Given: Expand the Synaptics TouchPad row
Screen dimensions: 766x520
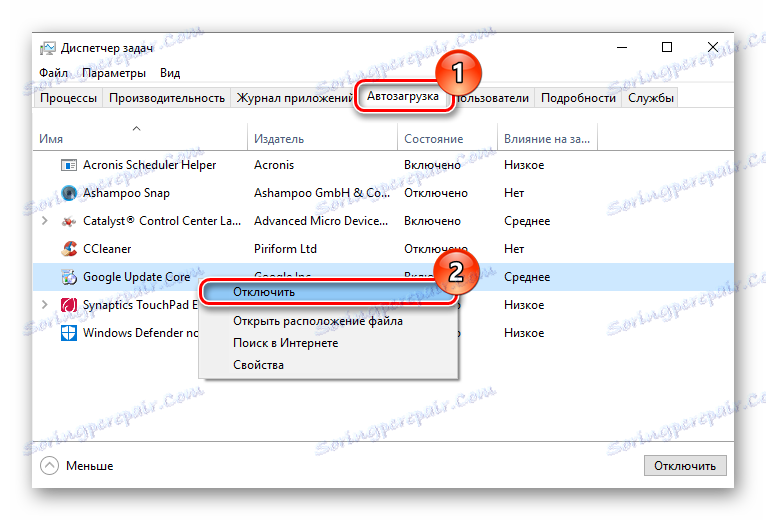Looking at the screenshot, I should pos(44,305).
